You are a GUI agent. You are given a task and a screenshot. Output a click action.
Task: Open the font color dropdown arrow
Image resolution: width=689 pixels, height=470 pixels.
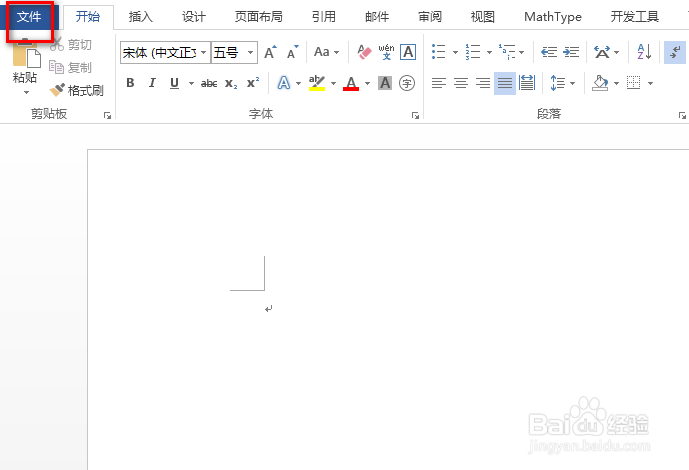[x=367, y=83]
